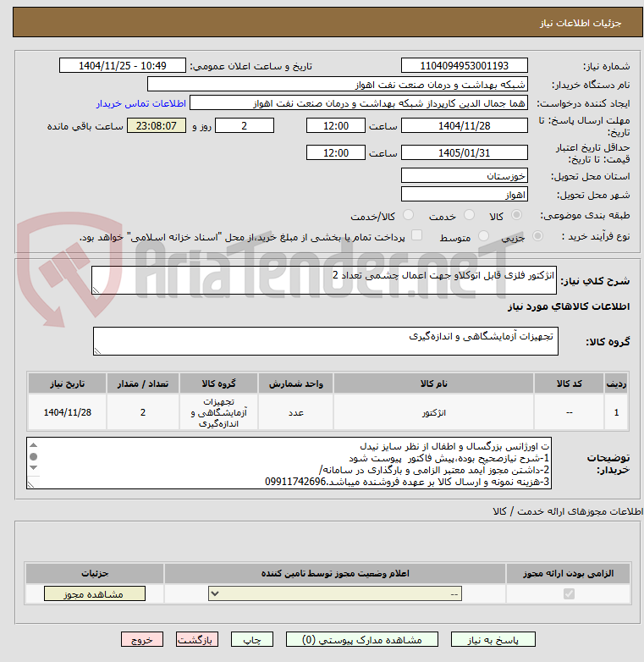Click the کد کالا column header
This screenshot has height=662, width=644.
tap(569, 383)
